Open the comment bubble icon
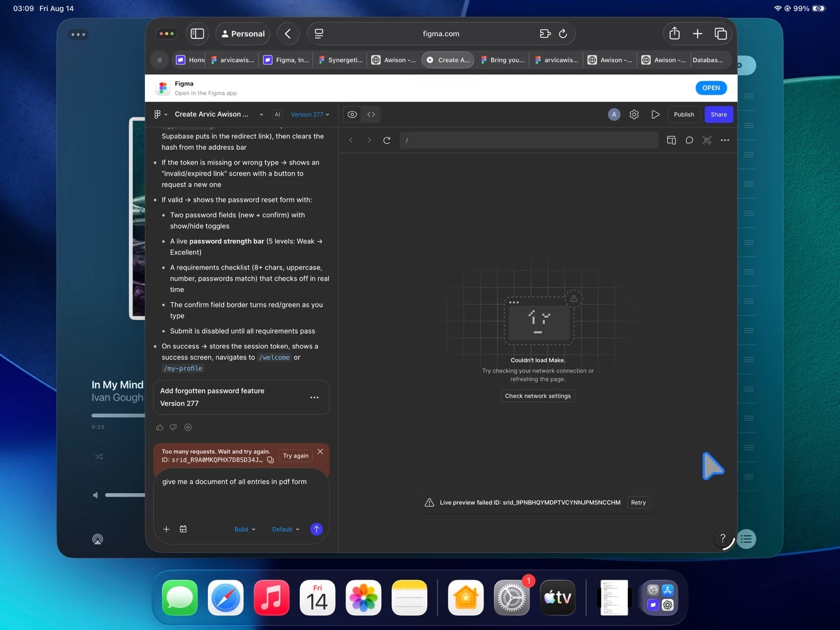This screenshot has height=630, width=840. coord(690,141)
